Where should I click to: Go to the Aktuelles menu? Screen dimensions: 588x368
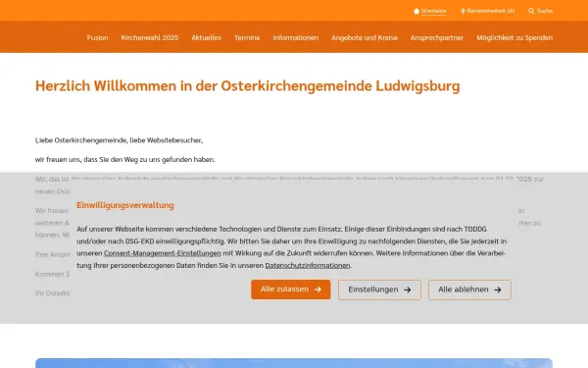206,37
